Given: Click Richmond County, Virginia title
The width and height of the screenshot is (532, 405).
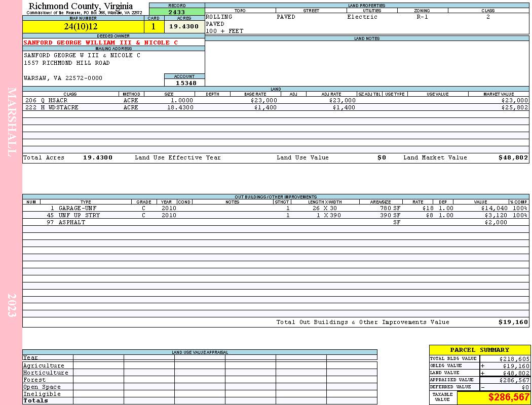Looking at the screenshot, I should (81, 6).
